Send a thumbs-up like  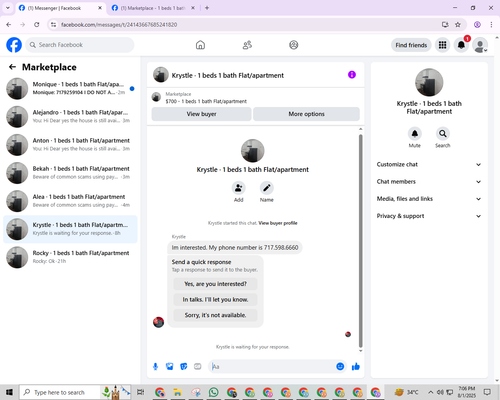(x=356, y=367)
